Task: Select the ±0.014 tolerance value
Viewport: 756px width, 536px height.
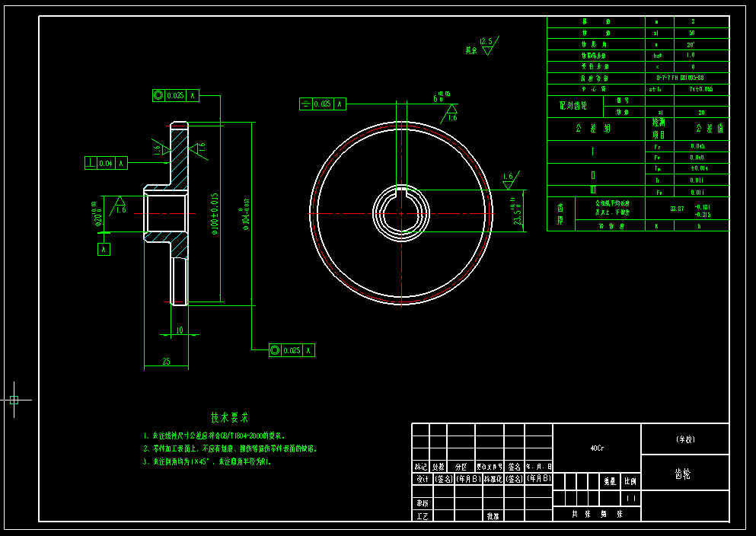Action: (699, 168)
